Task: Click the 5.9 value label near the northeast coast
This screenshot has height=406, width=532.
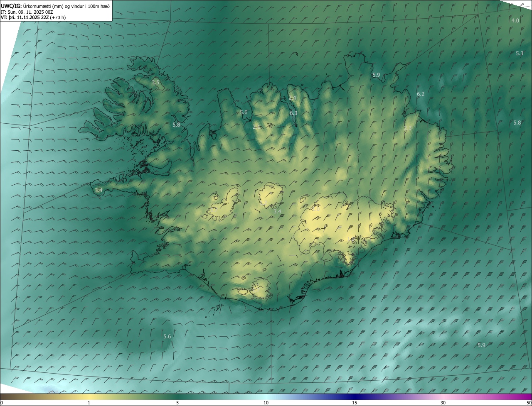Action: coord(376,75)
